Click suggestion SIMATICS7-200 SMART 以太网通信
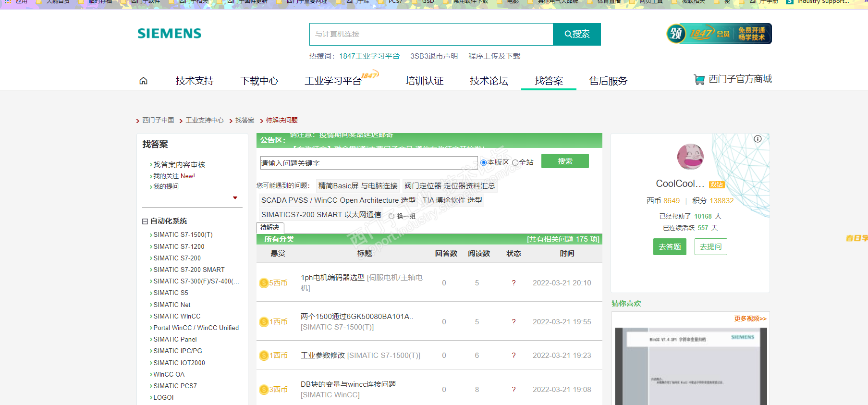The image size is (868, 405). tap(321, 215)
